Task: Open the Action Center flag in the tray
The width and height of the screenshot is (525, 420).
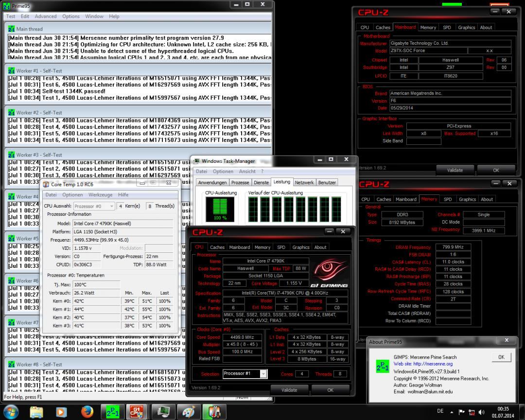Action: [462, 412]
